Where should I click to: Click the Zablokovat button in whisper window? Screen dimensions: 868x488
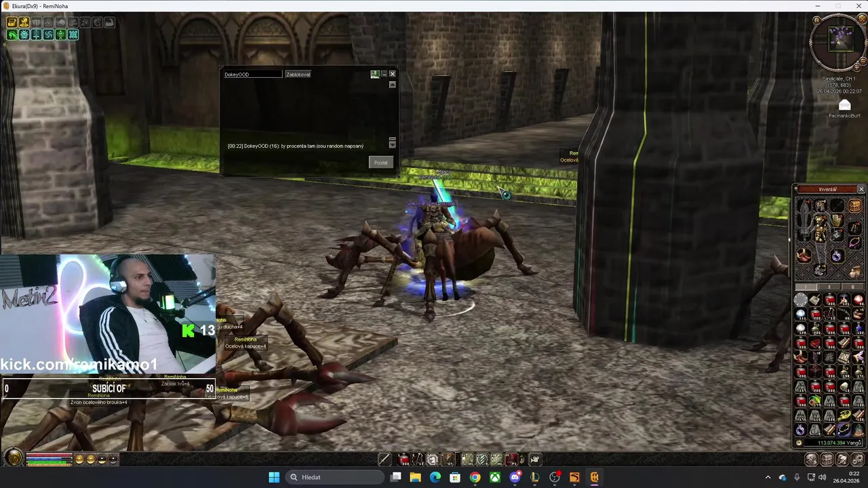pos(298,74)
